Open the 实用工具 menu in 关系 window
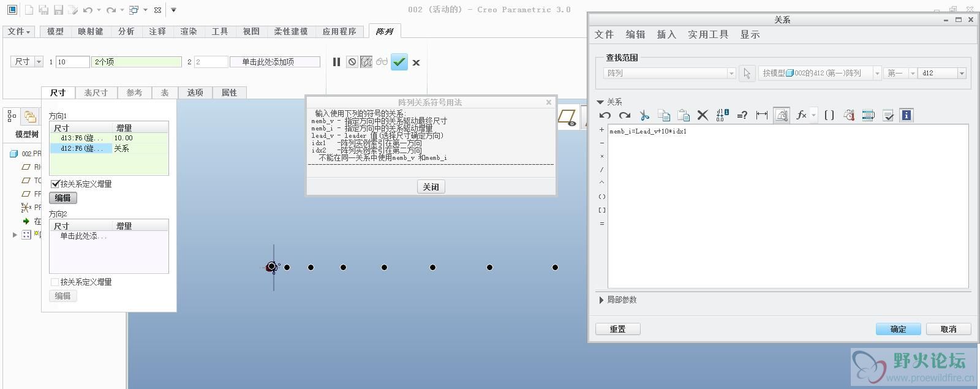 coord(708,34)
